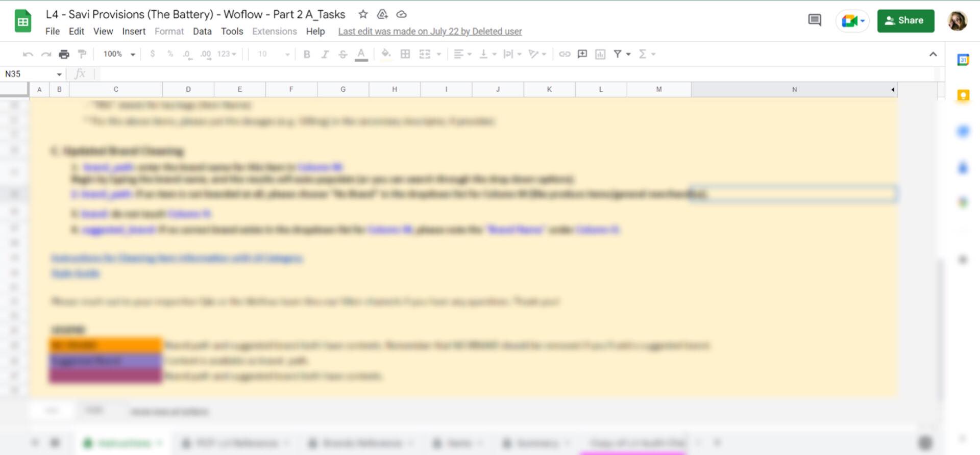Open the font size dropdown arrow
Viewport: 980px width, 455px height.
point(287,54)
